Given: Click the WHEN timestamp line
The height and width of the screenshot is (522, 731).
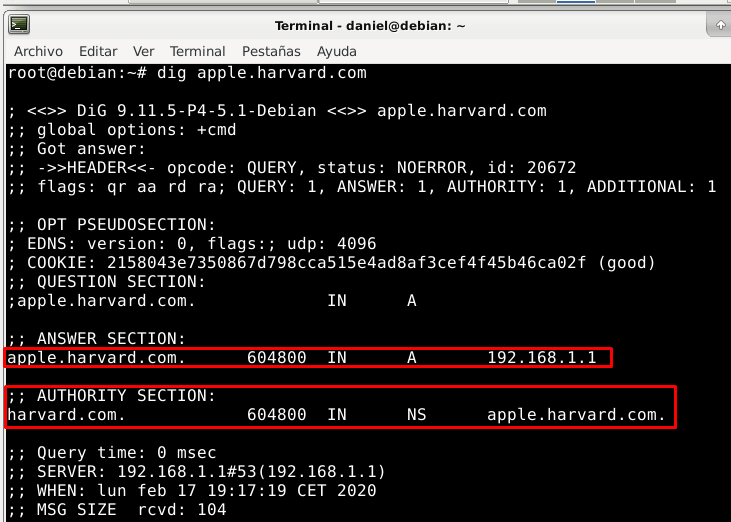Looking at the screenshot, I should pyautogui.click(x=191, y=491).
